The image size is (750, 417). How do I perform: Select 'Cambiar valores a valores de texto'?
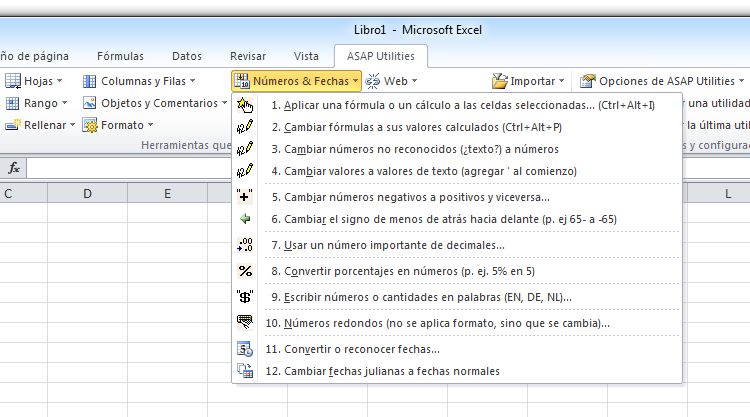457,171
